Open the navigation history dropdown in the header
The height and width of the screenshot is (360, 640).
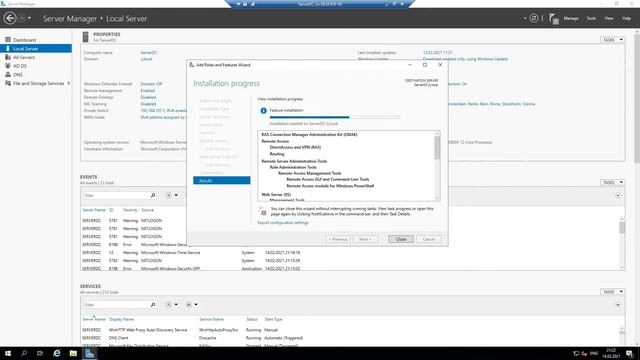29,18
